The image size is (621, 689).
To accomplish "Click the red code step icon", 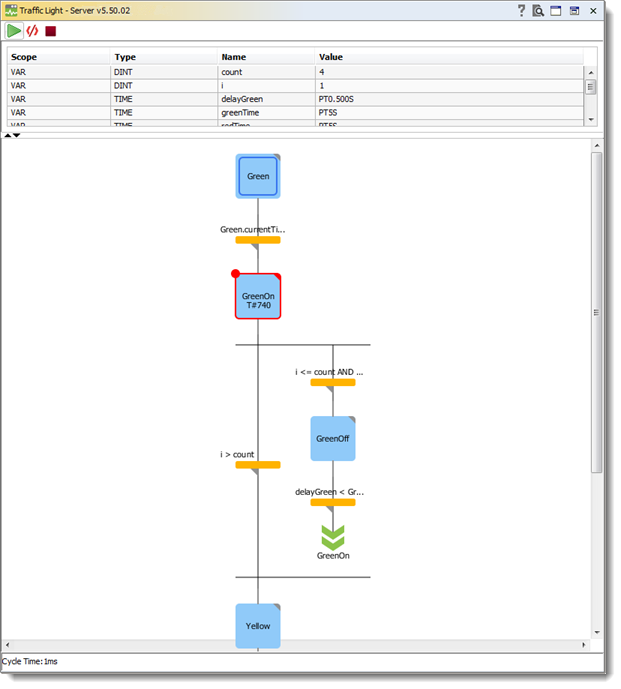I will click(32, 31).
